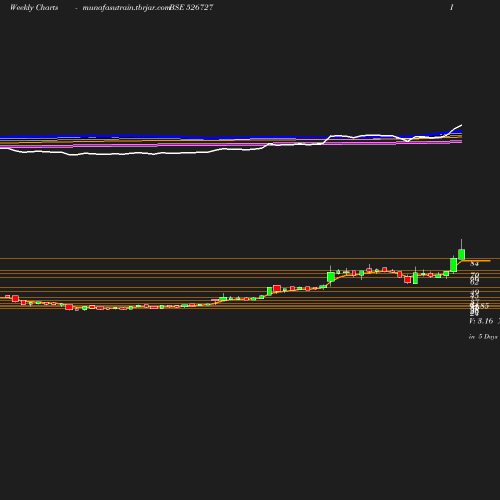
Task: Click the 'V: 3.16' volume value
Action: pyautogui.click(x=481, y=321)
